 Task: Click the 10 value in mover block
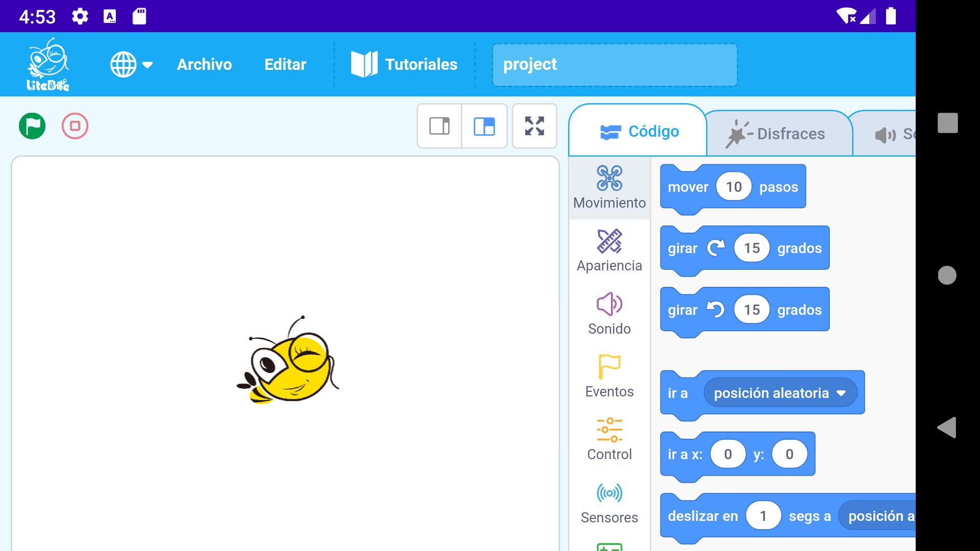click(x=733, y=187)
